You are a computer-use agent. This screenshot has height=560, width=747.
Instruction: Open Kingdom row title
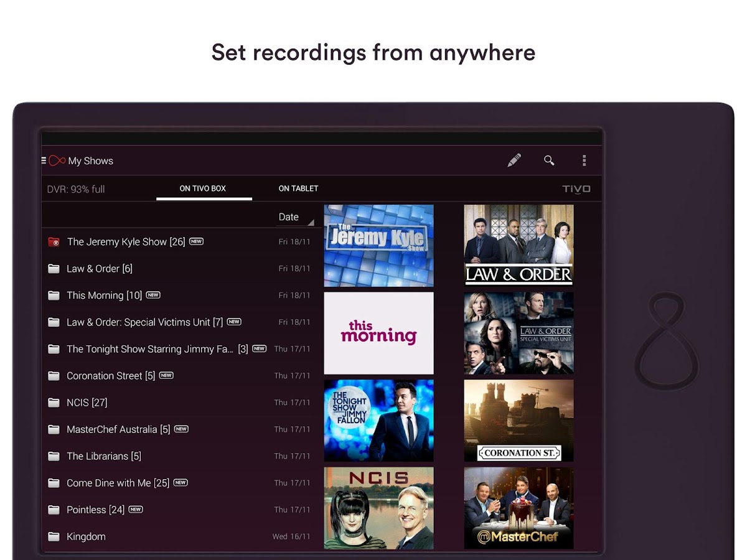coord(86,536)
